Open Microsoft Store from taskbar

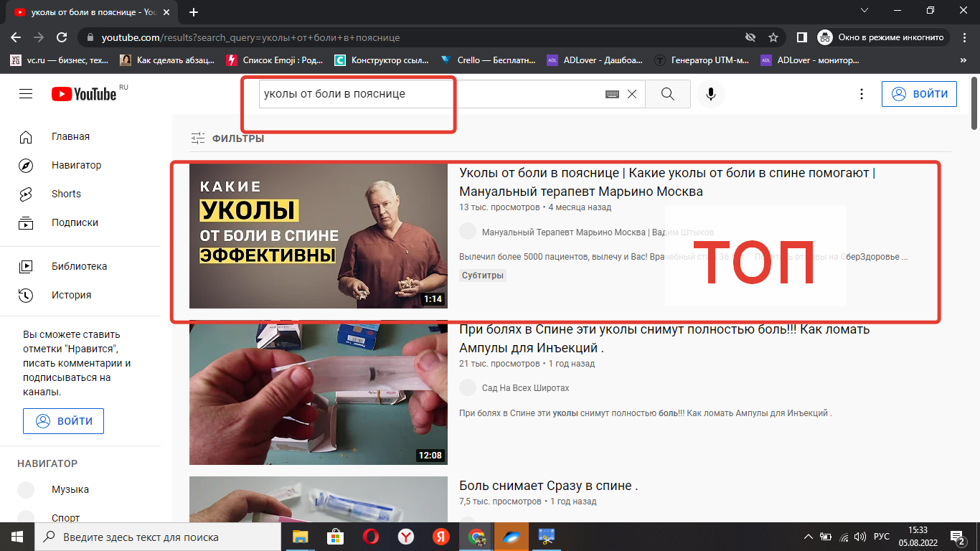point(335,537)
